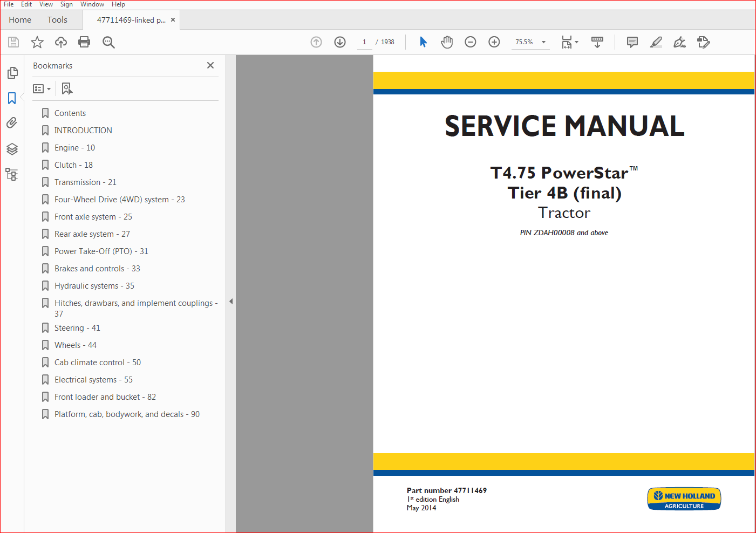
Task: Jump to Hydraulic systems - 35 bookmark
Action: tap(94, 286)
